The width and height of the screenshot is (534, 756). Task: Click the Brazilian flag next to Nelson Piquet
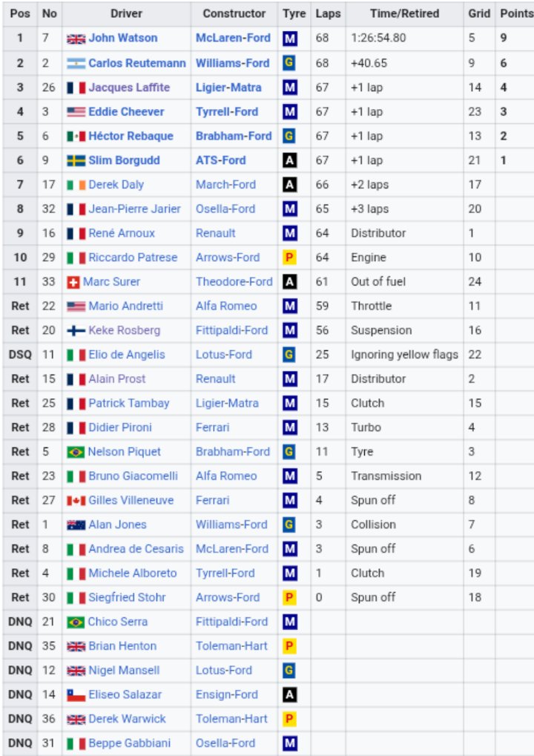click(x=76, y=453)
